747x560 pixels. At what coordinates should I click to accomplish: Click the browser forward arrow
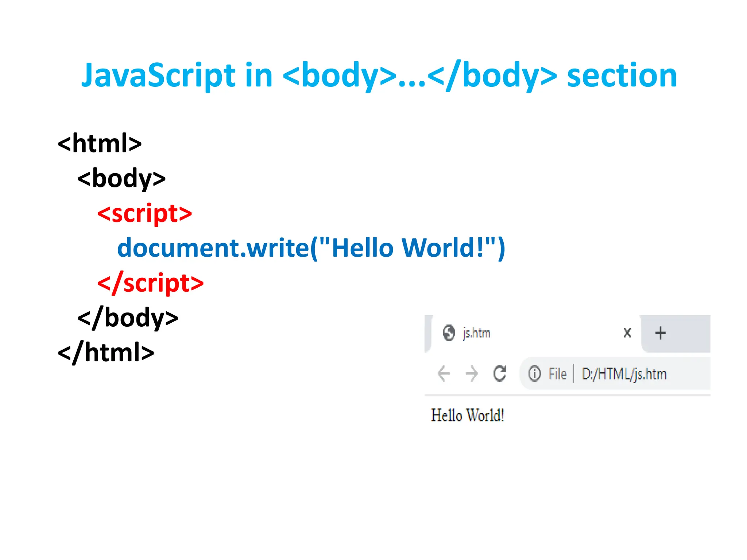[472, 373]
